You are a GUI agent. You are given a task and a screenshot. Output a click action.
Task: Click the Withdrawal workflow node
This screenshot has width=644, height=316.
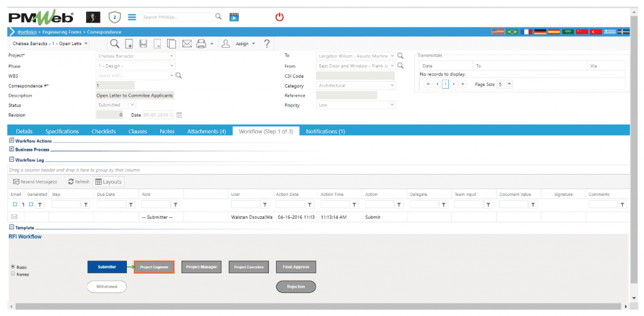pyautogui.click(x=107, y=287)
